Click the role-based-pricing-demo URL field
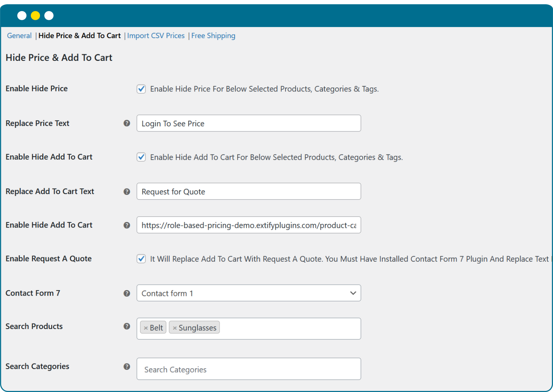The height and width of the screenshot is (392, 553). [248, 225]
